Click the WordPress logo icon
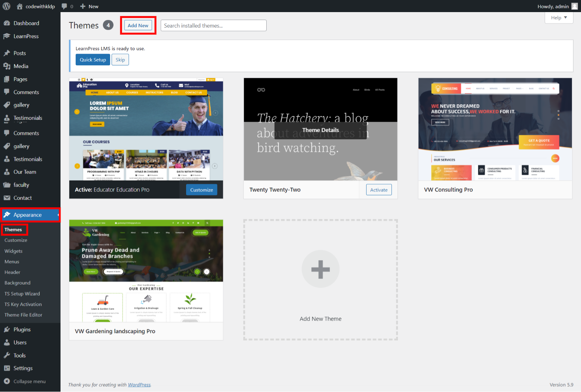 point(6,6)
